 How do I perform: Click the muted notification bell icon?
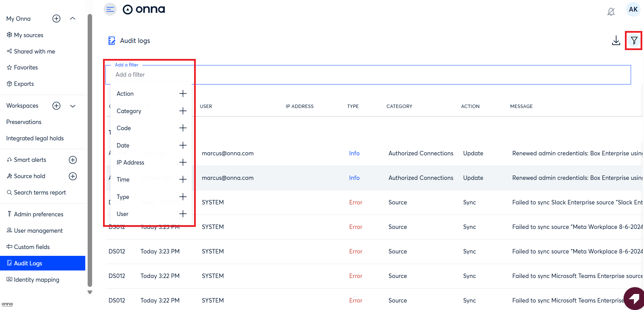pos(611,12)
